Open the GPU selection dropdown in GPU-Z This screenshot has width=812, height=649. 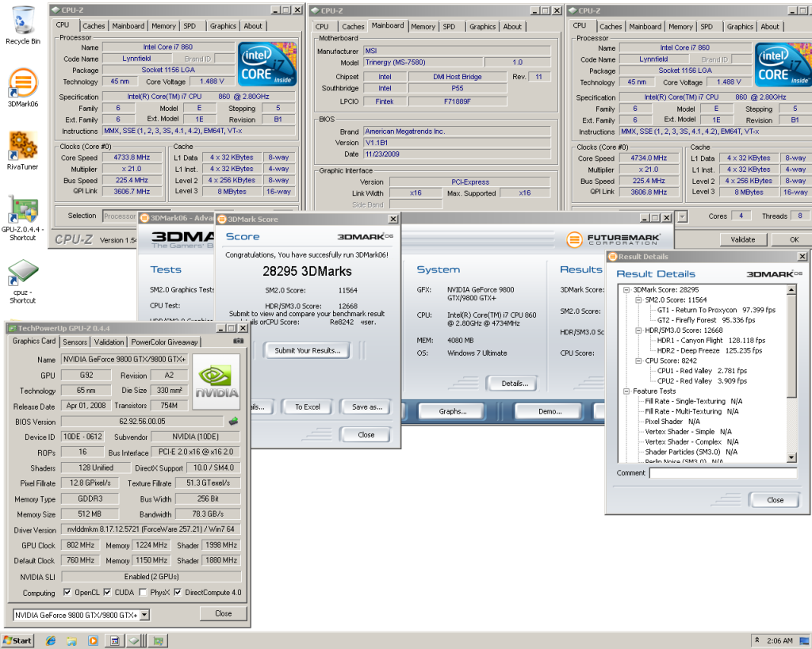144,615
